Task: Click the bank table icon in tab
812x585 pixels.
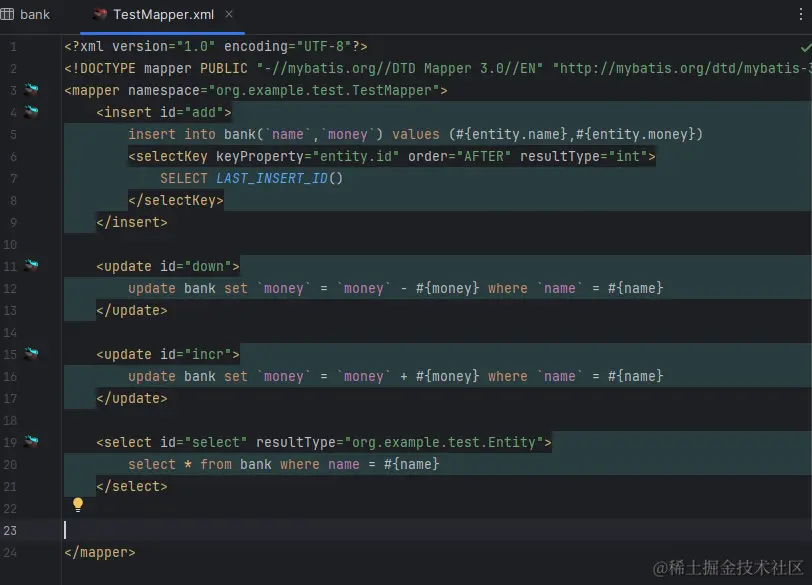Action: 7,14
